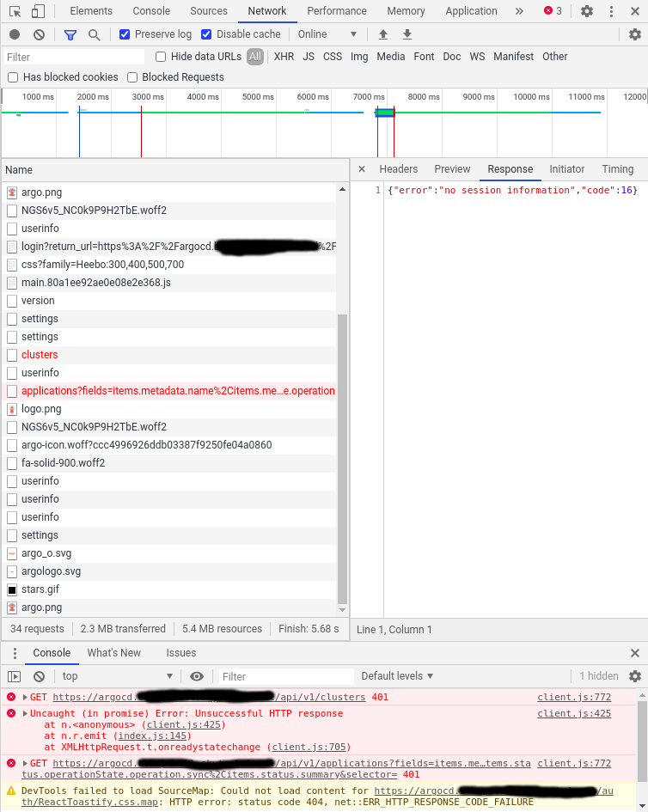The image size is (648, 812).
Task: Click the request list scrollbar thumb
Action: click(342, 459)
